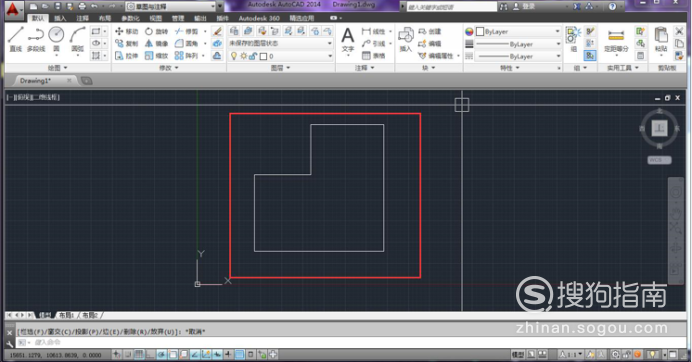Click the Move (移动) tool
692x362 pixels.
(126, 31)
